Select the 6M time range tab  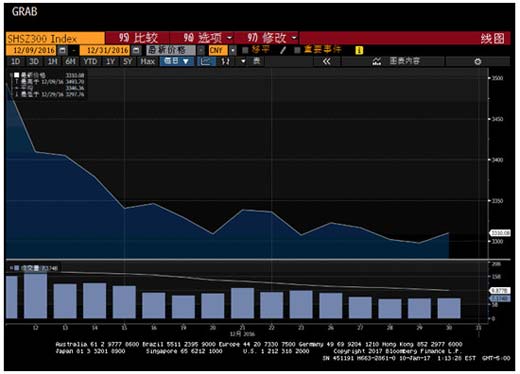pos(70,61)
